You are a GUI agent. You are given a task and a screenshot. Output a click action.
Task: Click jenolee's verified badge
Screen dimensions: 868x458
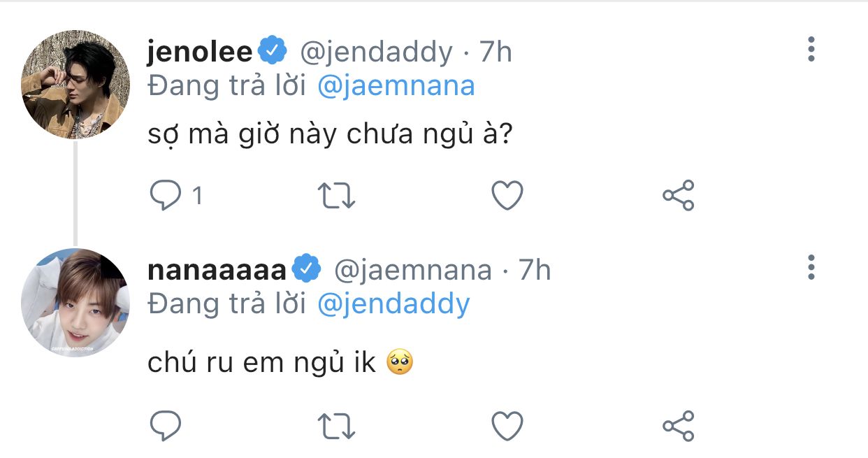[x=273, y=51]
